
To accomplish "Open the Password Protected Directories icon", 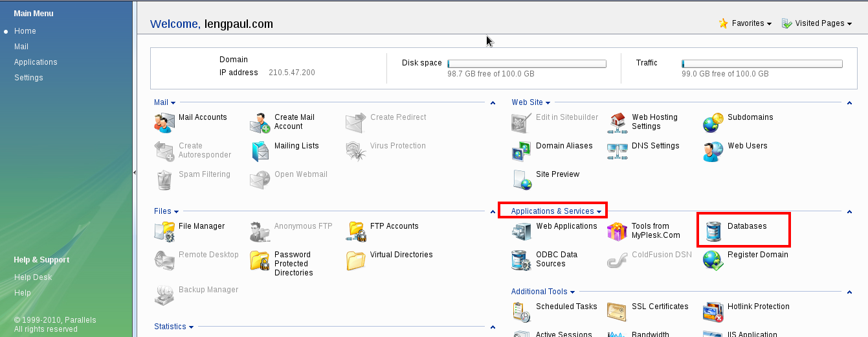I will point(260,260).
